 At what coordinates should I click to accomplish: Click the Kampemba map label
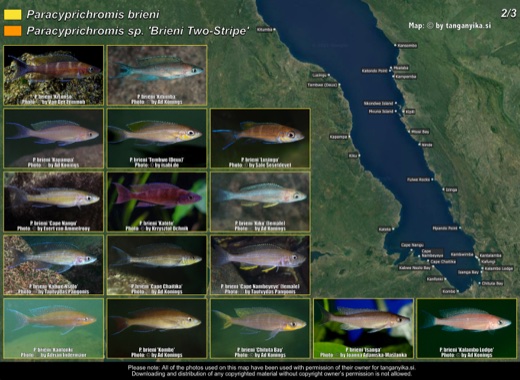406,76
